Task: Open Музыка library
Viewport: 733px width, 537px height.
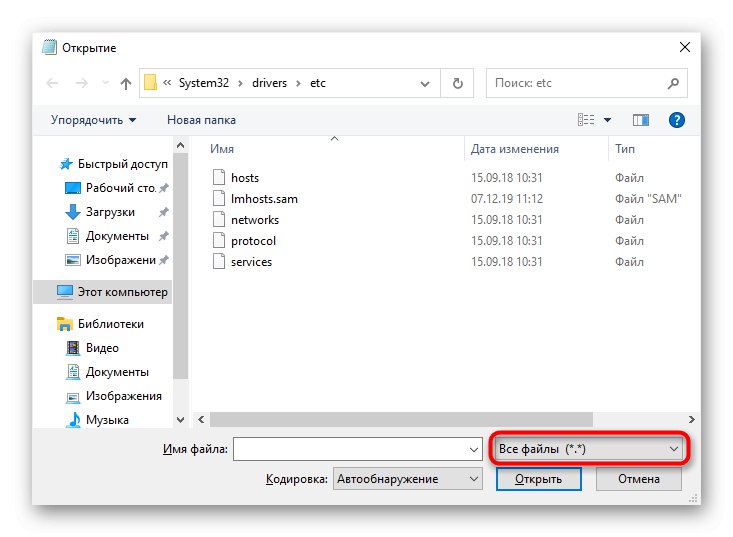Action: click(107, 420)
